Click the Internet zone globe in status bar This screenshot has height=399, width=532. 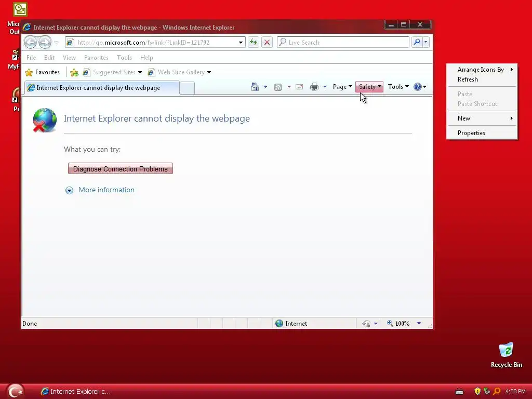[x=279, y=324]
